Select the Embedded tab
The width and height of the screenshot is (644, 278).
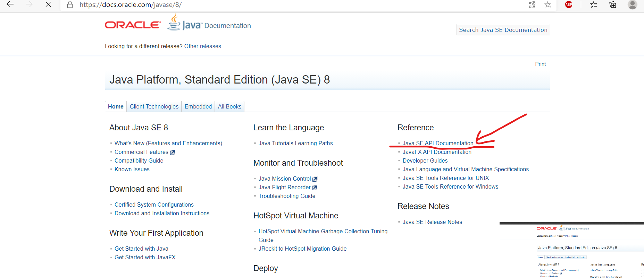click(198, 106)
